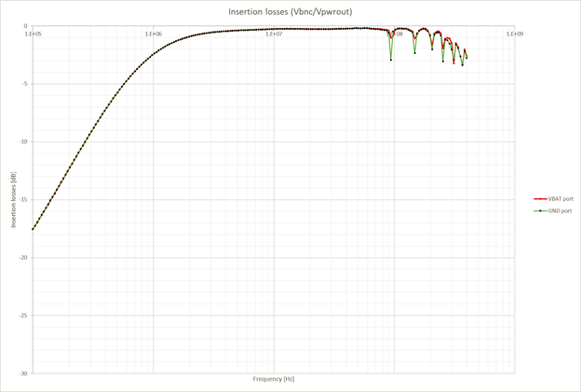The width and height of the screenshot is (581, 392).
Task: Click the -10 y-axis tick label
Action: [23, 142]
